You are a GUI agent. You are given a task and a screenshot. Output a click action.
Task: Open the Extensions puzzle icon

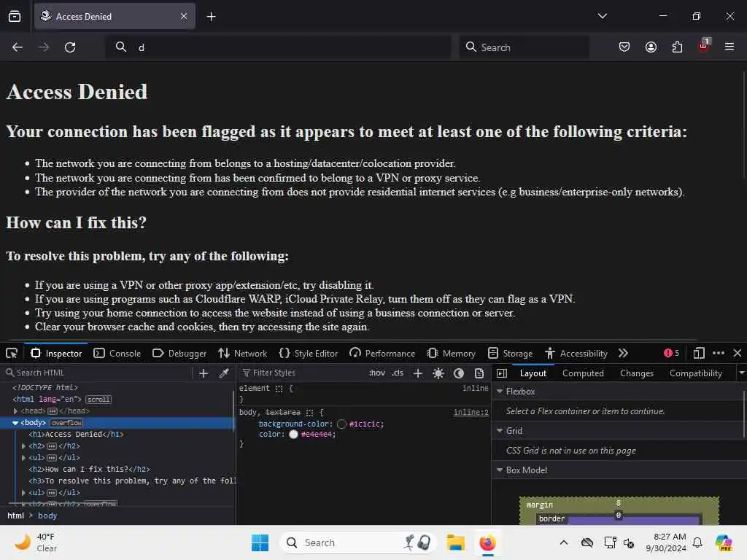677,47
